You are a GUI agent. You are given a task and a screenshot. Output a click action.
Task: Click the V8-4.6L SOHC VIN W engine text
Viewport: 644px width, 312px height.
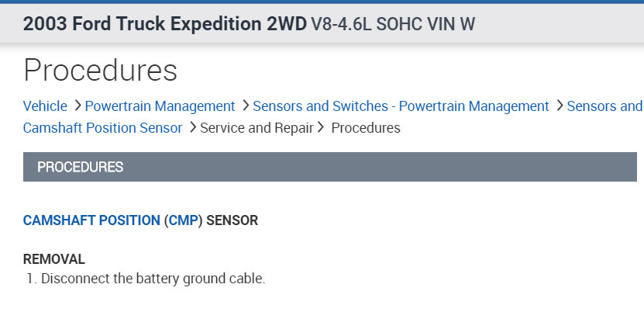tap(393, 24)
